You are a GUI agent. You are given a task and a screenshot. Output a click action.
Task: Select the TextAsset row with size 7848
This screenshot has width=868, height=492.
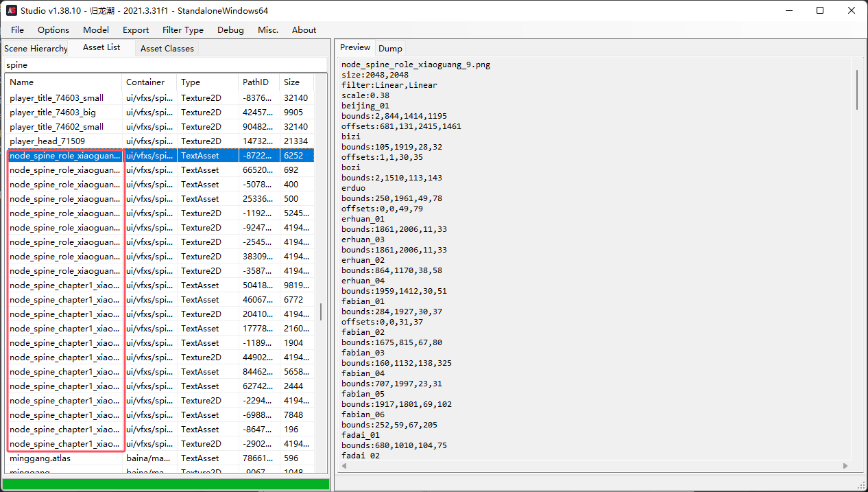point(160,415)
